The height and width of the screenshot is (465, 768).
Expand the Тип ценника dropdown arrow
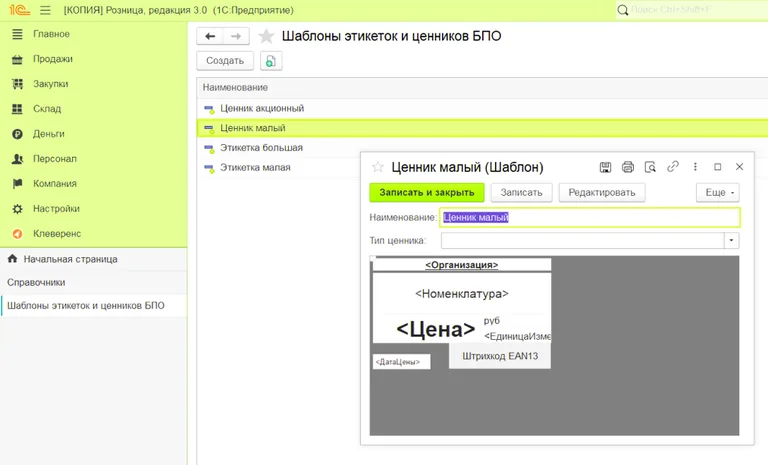tap(731, 241)
